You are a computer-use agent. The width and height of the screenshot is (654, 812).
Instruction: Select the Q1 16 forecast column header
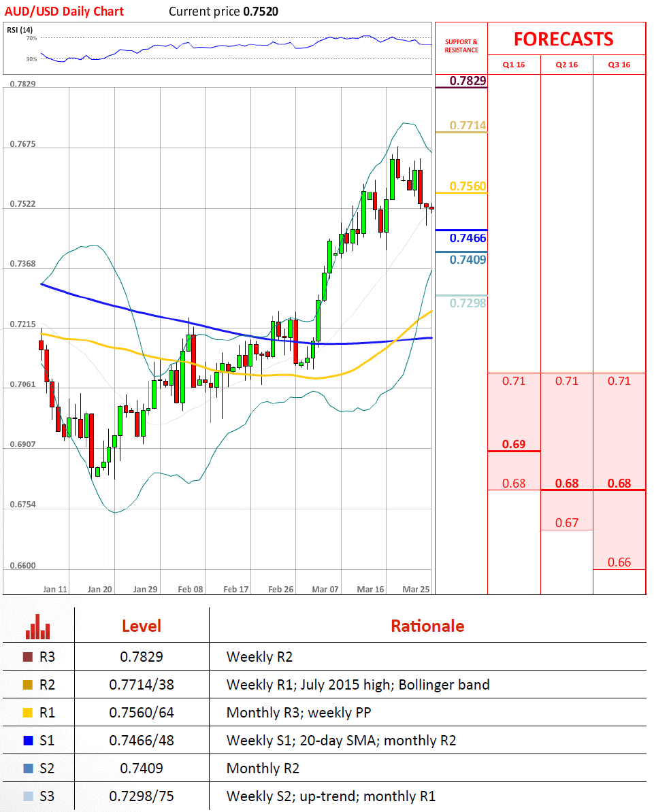(x=514, y=65)
